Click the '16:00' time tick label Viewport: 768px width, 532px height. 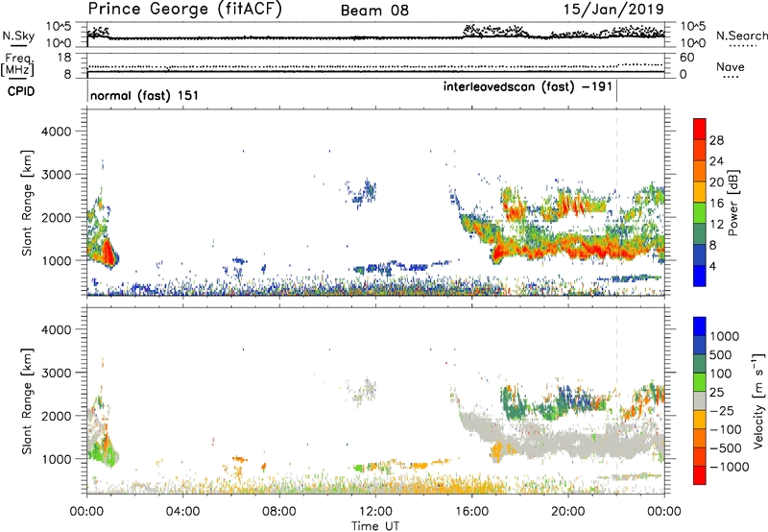point(471,512)
